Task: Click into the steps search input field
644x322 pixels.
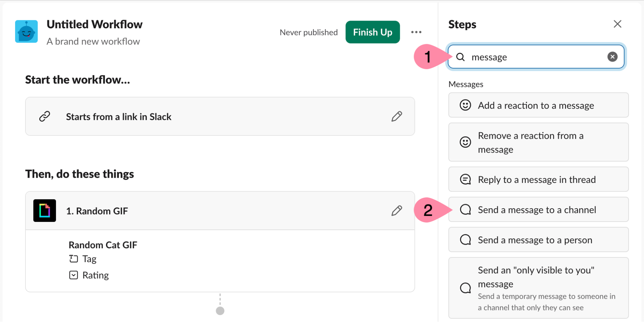Action: (x=535, y=57)
